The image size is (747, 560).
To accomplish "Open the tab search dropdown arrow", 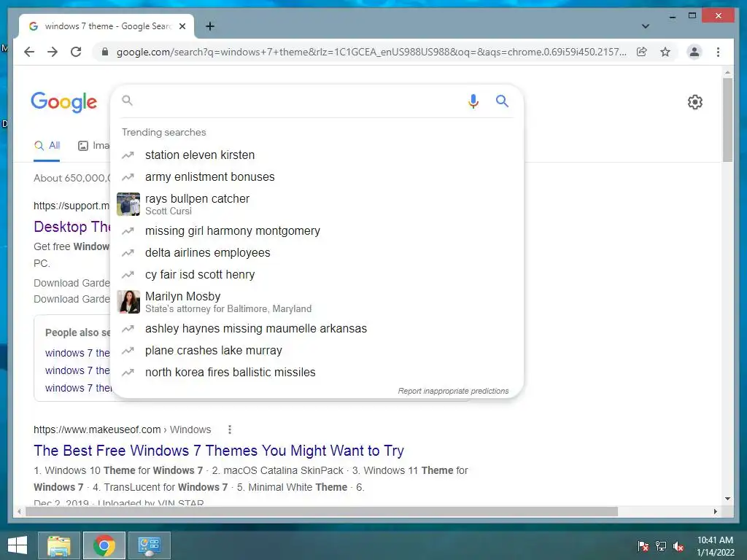I will point(646,26).
